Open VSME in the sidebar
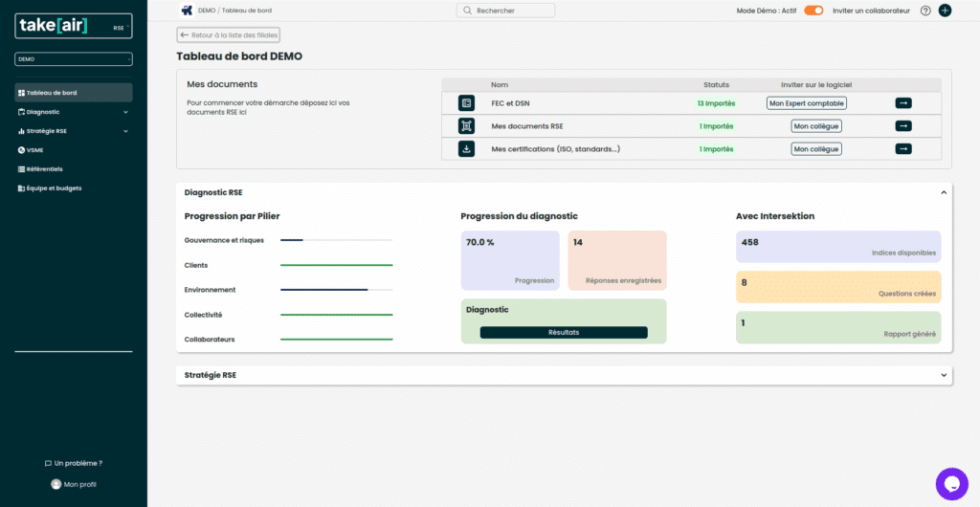The image size is (980, 507). [x=35, y=150]
